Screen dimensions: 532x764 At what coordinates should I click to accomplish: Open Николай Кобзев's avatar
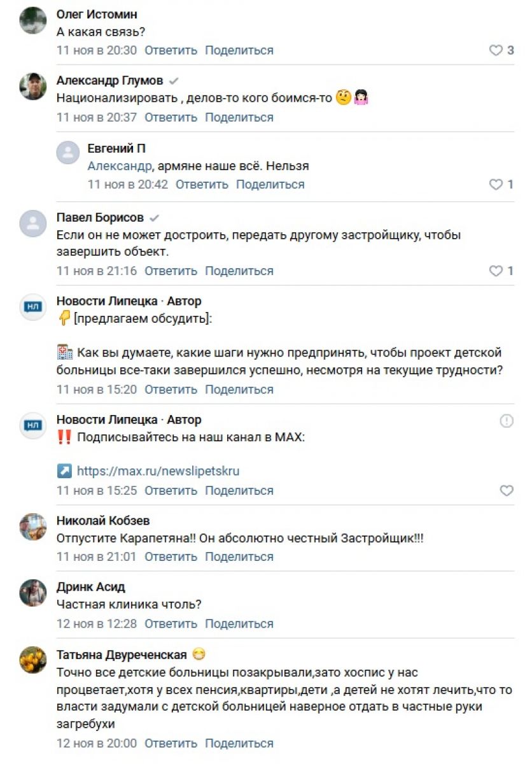33,527
